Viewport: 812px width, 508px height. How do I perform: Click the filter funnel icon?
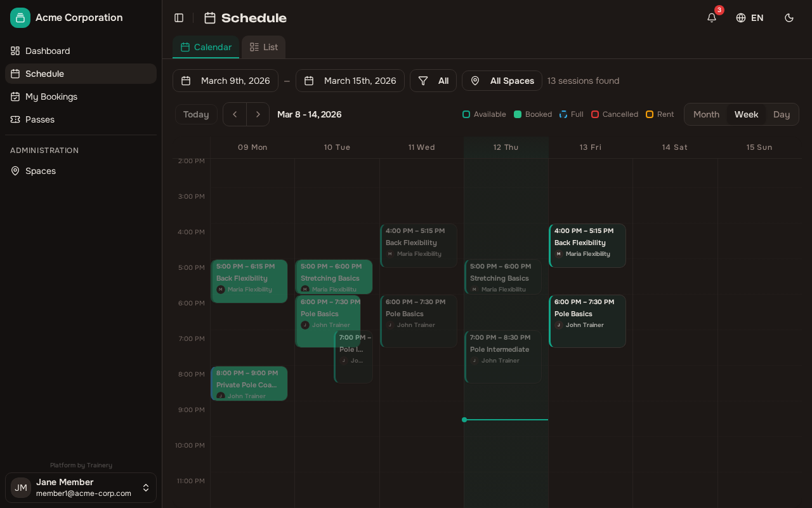(423, 81)
